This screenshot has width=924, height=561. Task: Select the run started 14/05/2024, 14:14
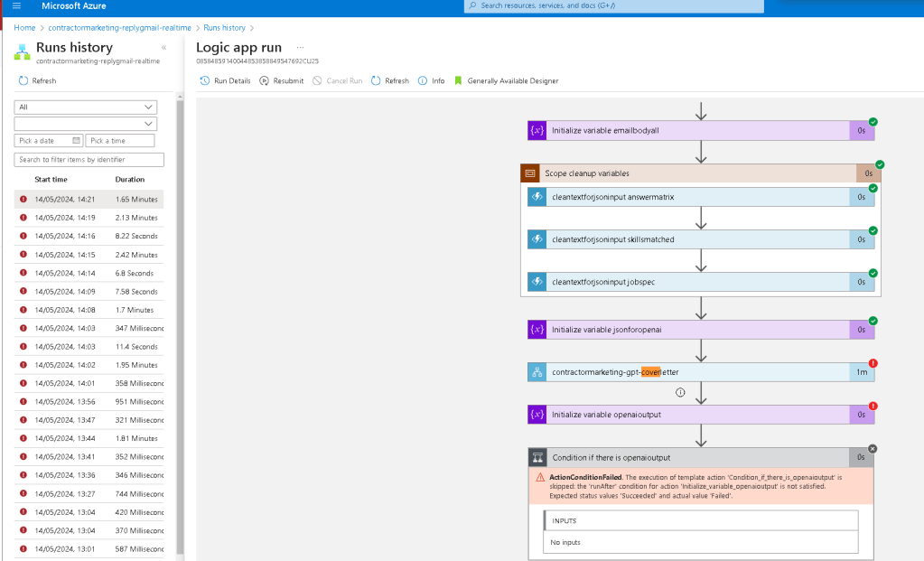pyautogui.click(x=89, y=273)
